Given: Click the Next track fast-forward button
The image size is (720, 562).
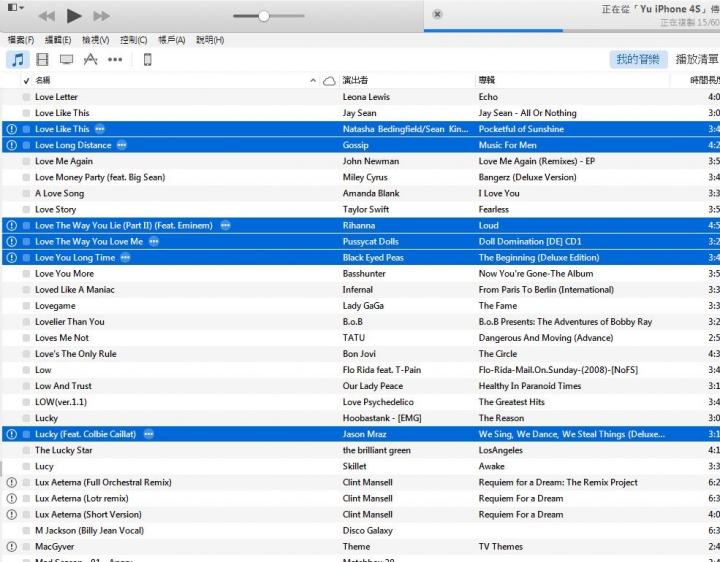Looking at the screenshot, I should coord(101,17).
